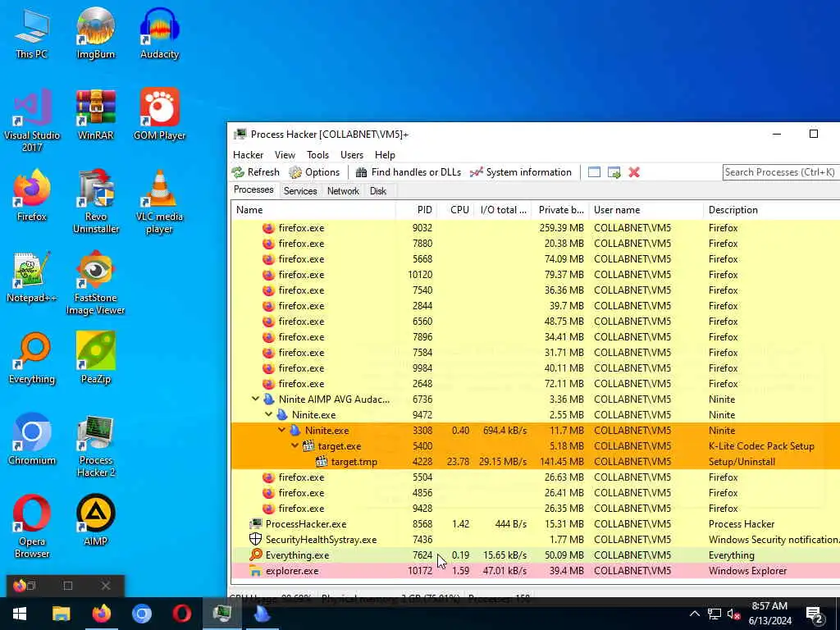The image size is (840, 630).
Task: Open the View menu
Action: pyautogui.click(x=285, y=155)
